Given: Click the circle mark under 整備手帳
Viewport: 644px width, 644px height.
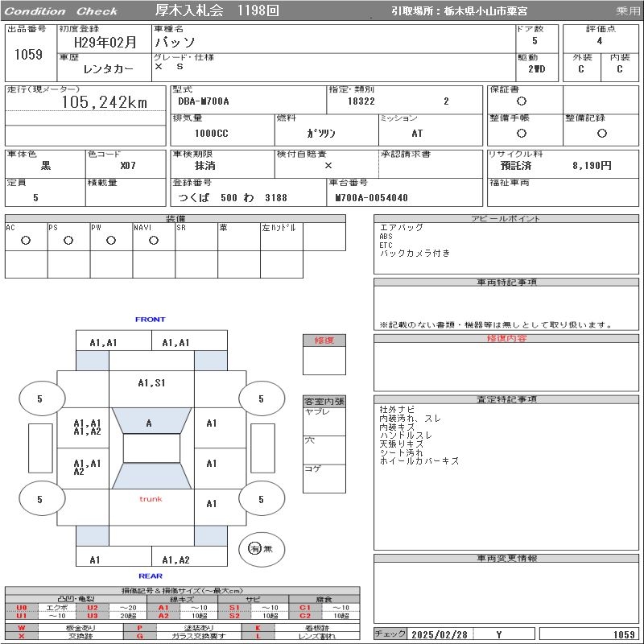Looking at the screenshot, I should click(522, 133).
